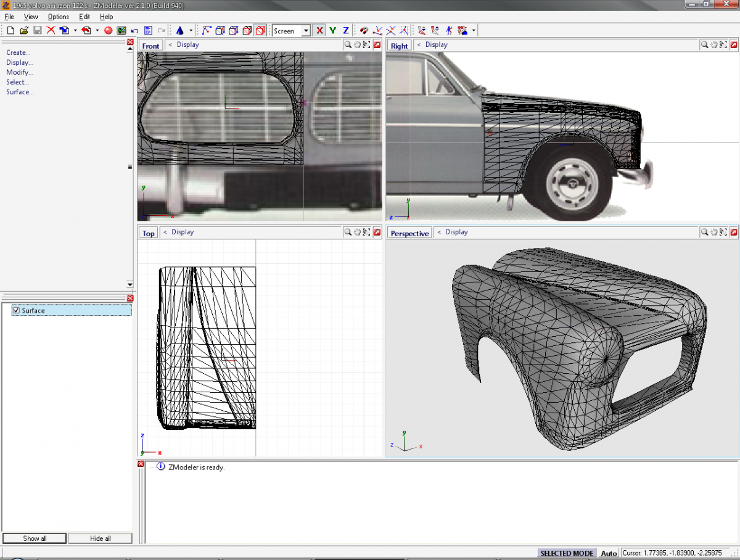Screen dimensions: 740x560
Task: Click the zoom magnifier in Front viewport
Action: (348, 44)
